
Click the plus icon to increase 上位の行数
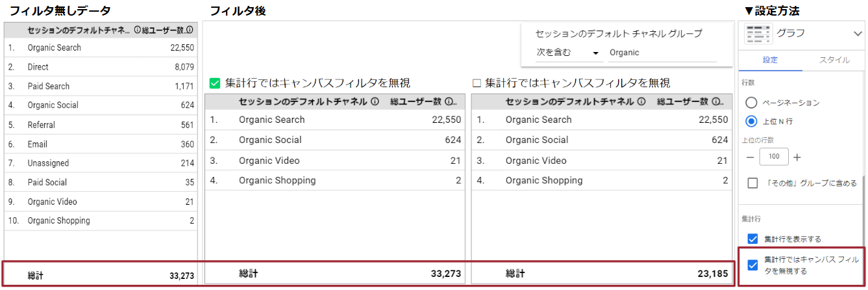pos(797,157)
